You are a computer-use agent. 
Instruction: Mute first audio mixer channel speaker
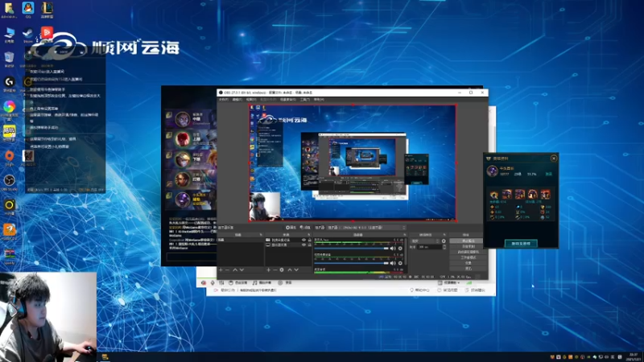pyautogui.click(x=393, y=249)
